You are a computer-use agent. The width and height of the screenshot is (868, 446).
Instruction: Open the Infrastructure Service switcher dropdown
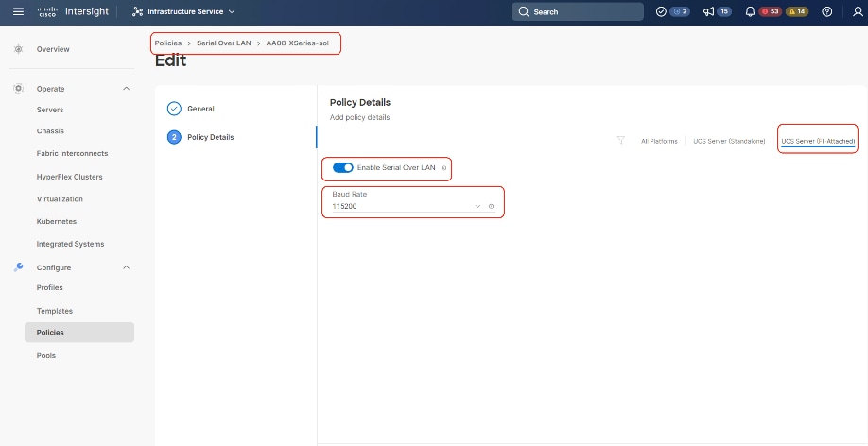(183, 11)
